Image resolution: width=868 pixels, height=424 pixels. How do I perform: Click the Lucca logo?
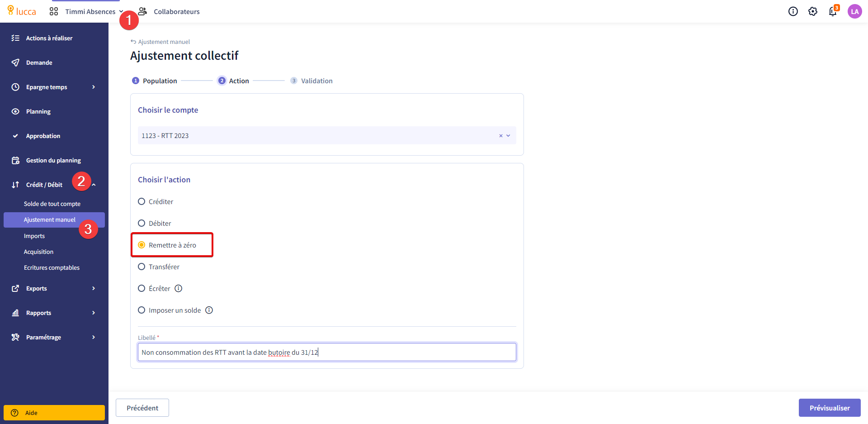22,11
